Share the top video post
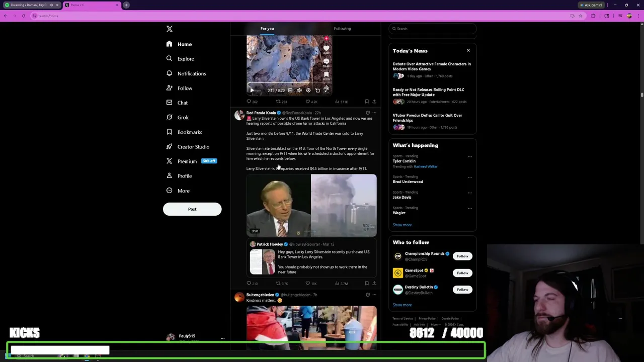 (x=374, y=102)
